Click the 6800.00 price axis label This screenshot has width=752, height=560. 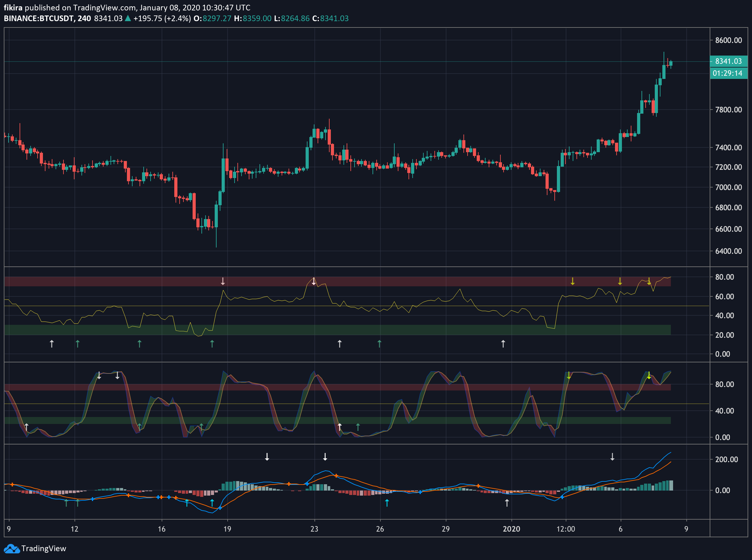pos(729,207)
